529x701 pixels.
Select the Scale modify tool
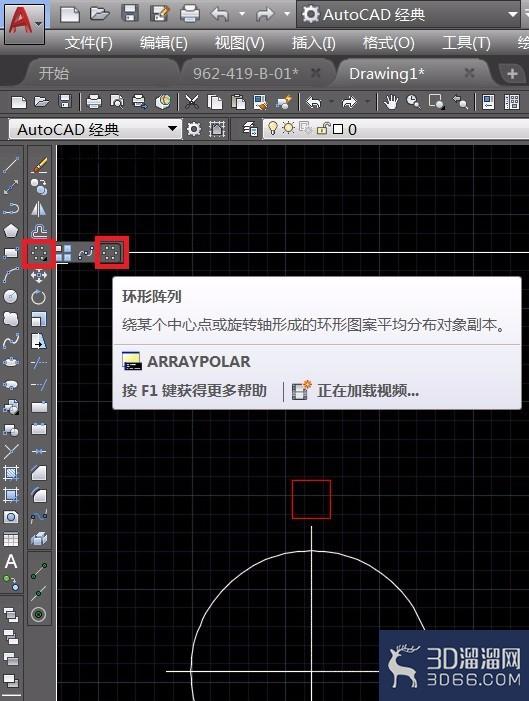pyautogui.click(x=39, y=319)
